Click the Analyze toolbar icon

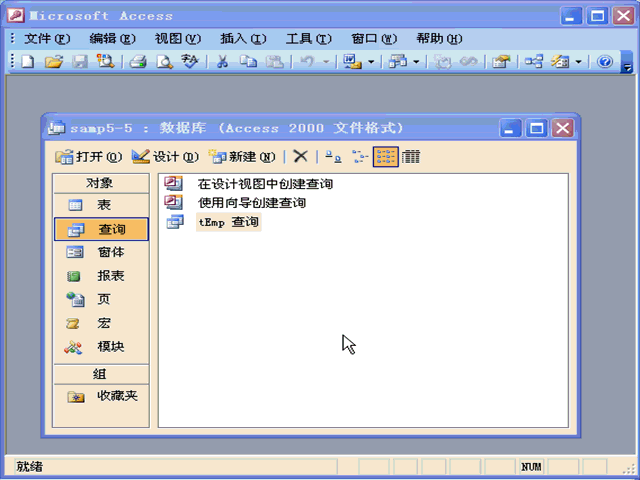click(398, 62)
